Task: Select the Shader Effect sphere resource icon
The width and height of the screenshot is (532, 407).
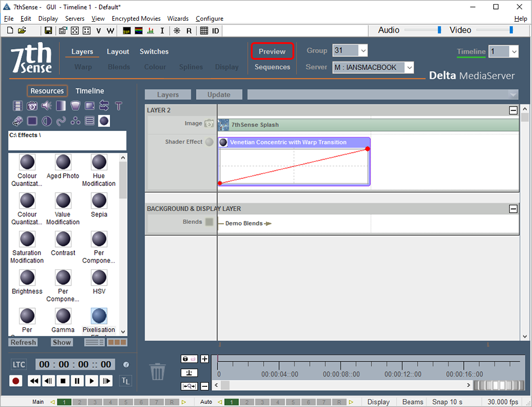Action: [x=104, y=121]
